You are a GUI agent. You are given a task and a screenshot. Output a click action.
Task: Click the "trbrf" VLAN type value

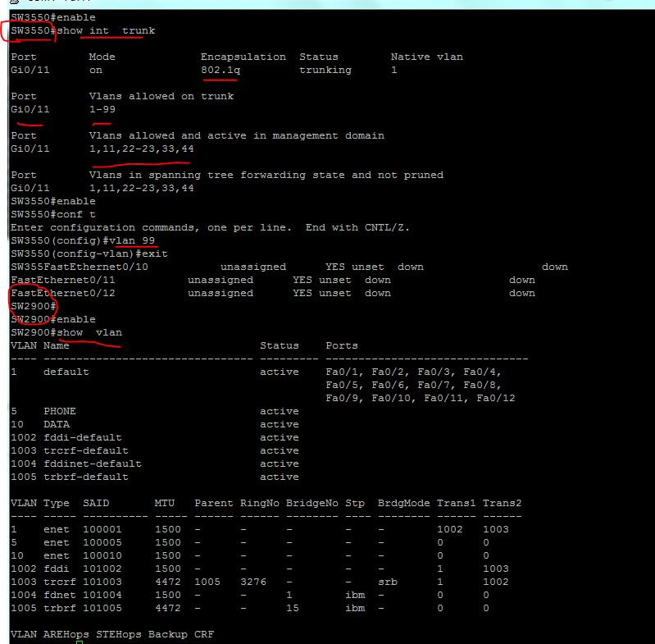tap(60, 608)
